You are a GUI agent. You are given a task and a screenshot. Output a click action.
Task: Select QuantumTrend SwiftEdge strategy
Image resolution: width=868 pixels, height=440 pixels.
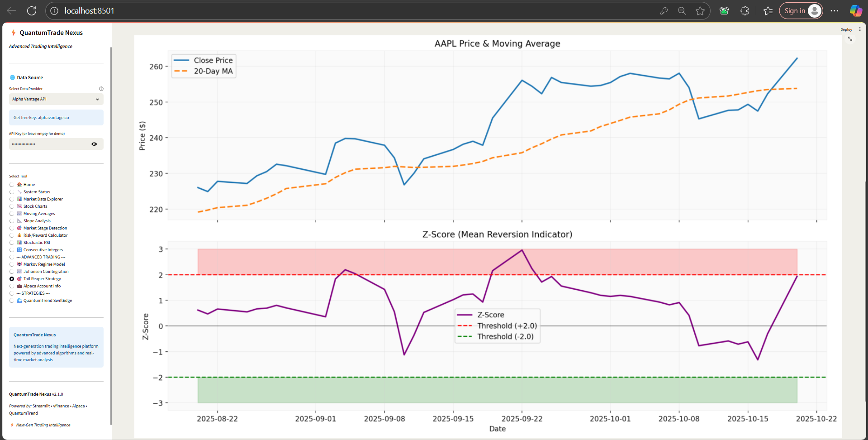[41, 301]
